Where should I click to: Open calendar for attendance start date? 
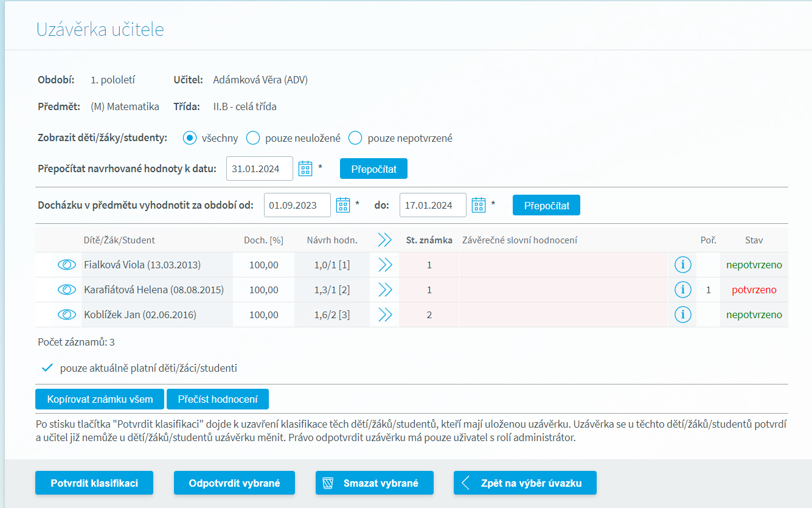343,205
